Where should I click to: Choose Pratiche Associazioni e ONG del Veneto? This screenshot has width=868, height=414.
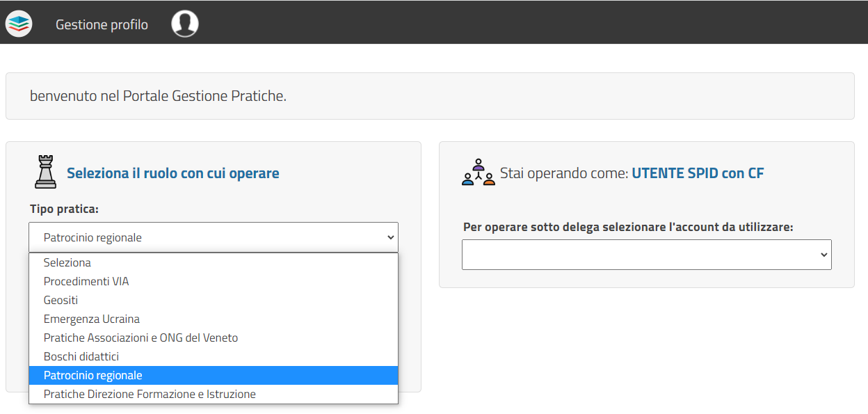[140, 338]
